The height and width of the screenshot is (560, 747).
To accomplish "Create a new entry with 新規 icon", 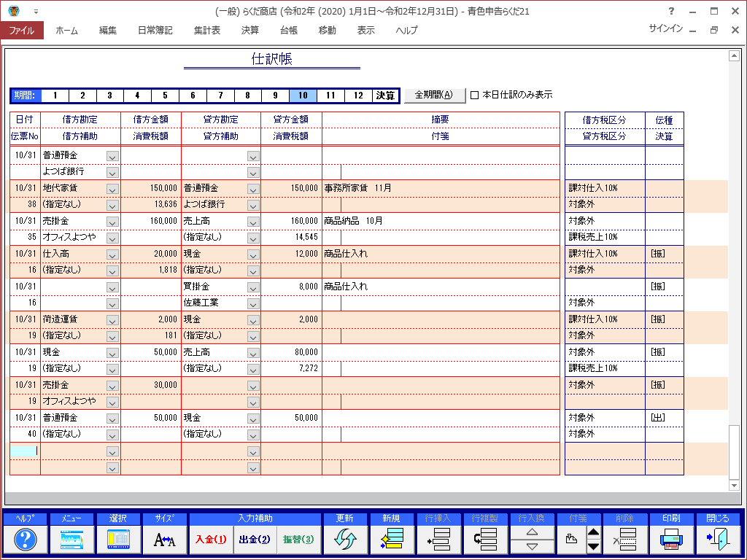I will pyautogui.click(x=391, y=539).
